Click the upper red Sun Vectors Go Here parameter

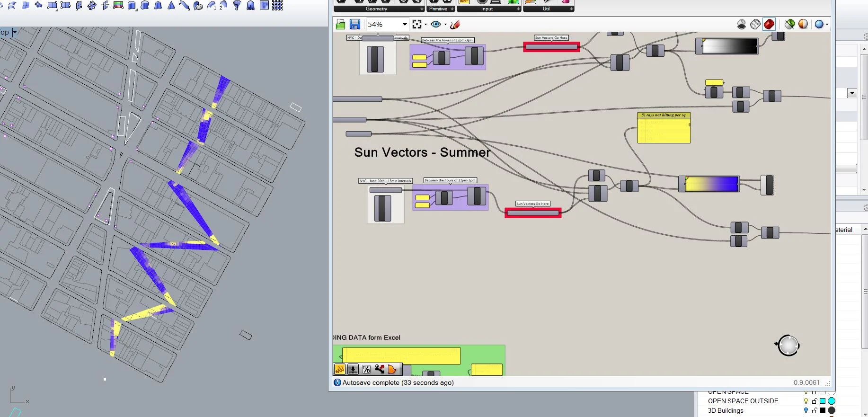(x=551, y=47)
